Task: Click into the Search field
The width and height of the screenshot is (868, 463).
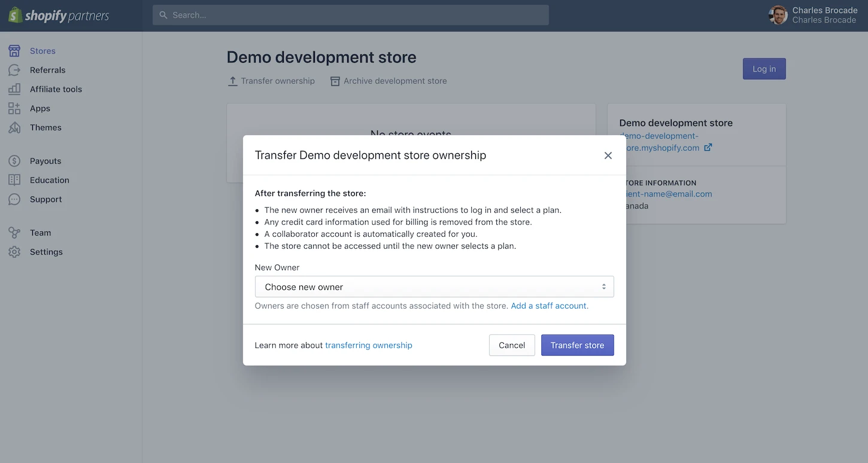Action: point(351,15)
